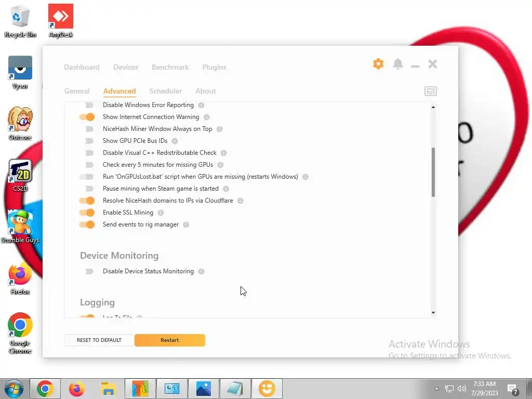The width and height of the screenshot is (532, 399).
Task: Turn off Show Internet Connection Warning
Action: (87, 117)
